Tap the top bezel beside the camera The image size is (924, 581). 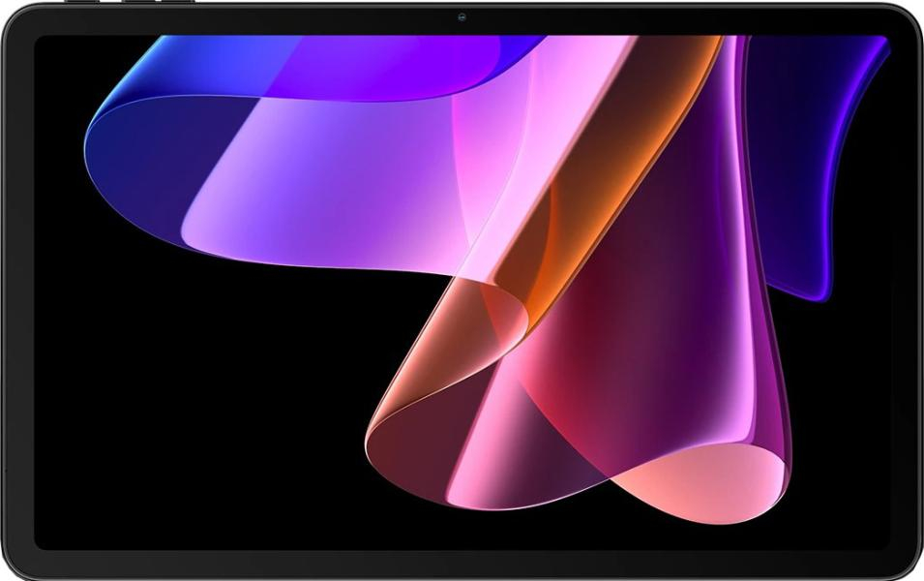(581, 17)
